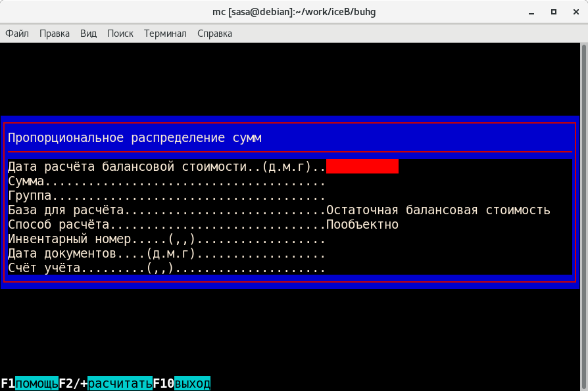Open the Файл menu
The height and width of the screenshot is (391, 588).
[x=17, y=34]
